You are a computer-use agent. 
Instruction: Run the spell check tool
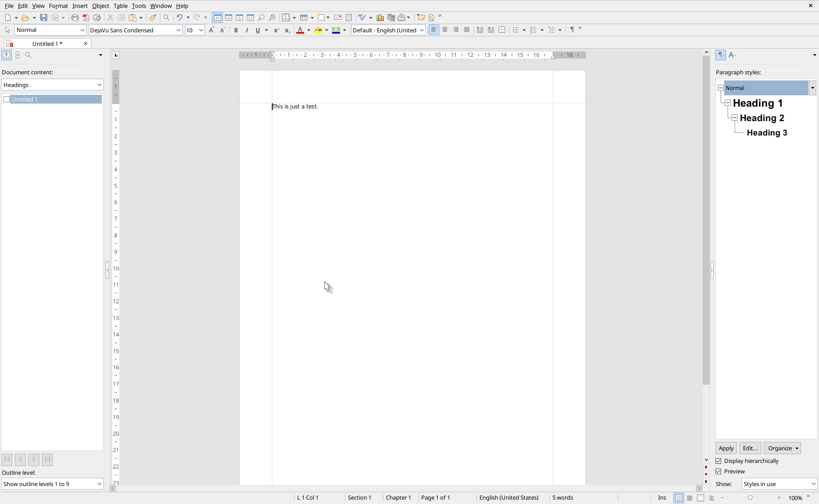361,17
